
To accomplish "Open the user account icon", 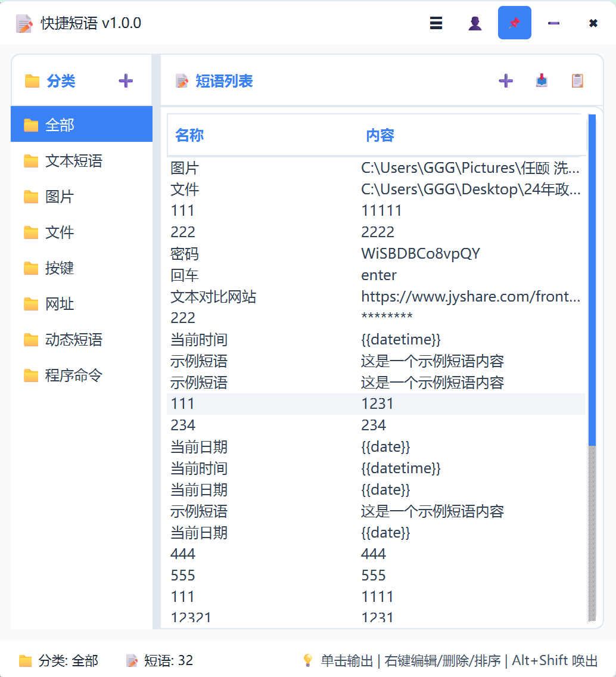I will (475, 23).
